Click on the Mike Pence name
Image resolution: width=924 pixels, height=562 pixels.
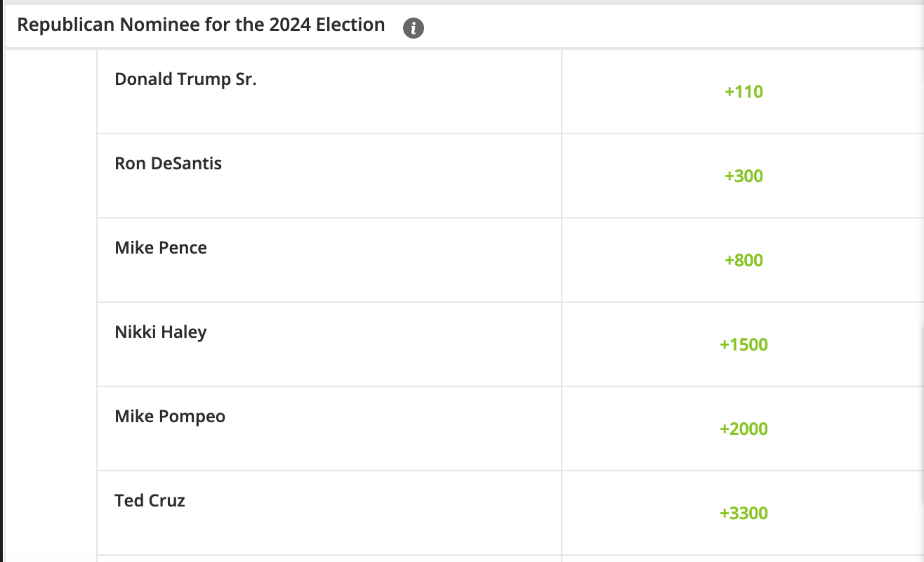(161, 248)
